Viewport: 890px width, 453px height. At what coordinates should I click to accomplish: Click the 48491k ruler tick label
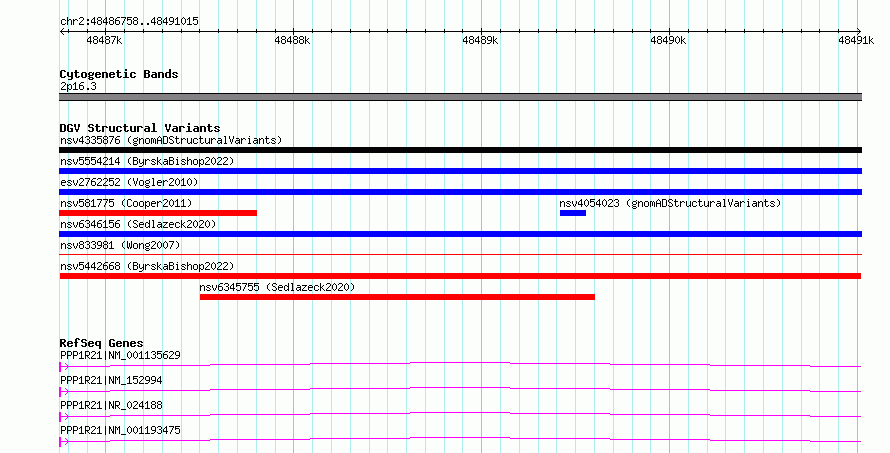pyautogui.click(x=856, y=40)
